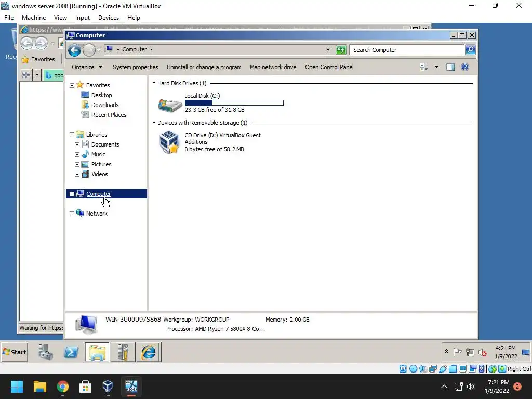Click the VirtualBox Manager host taskbar icon

click(x=108, y=387)
